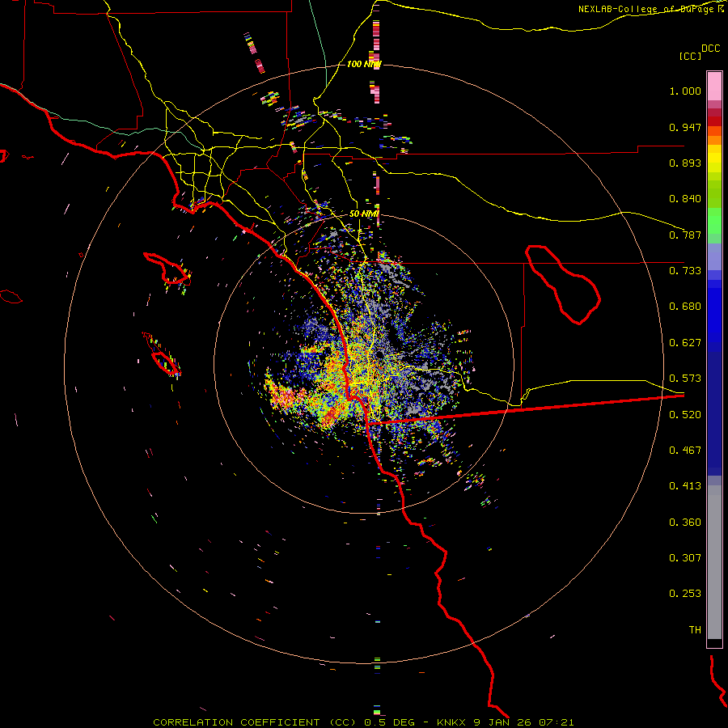
Task: Click the Correlation Coefficient caption at the bottom
Action: point(363,722)
